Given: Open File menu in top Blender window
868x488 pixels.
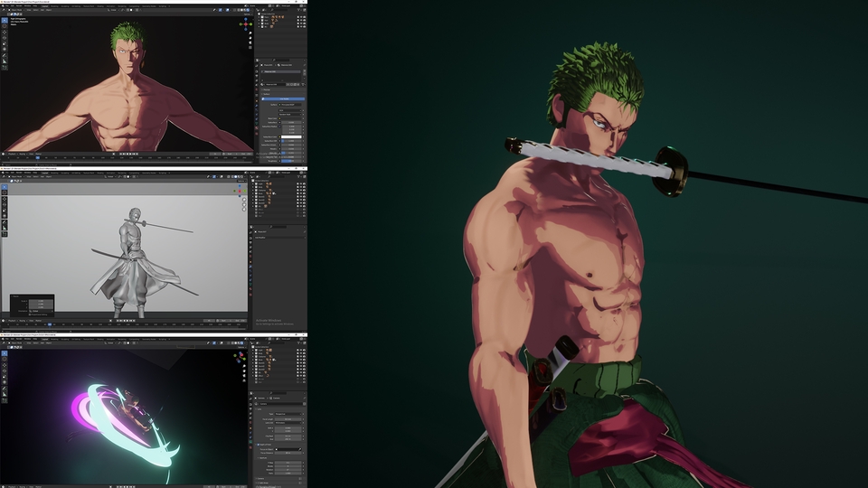Looking at the screenshot, I should (x=6, y=6).
